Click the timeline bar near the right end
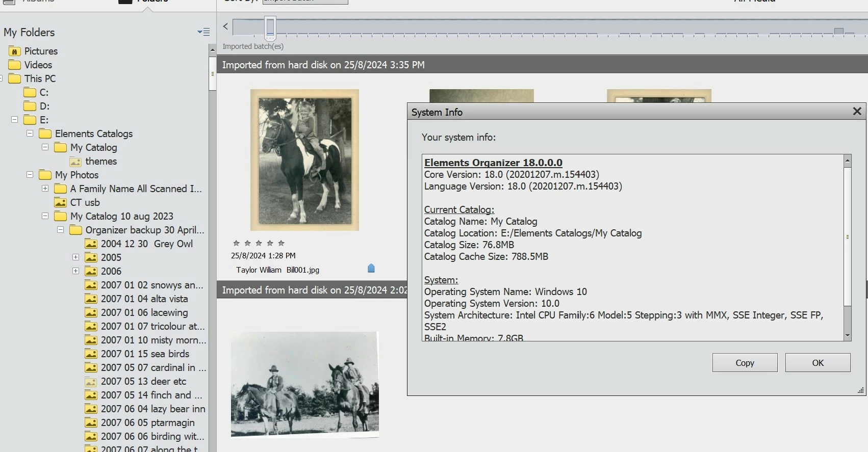Image resolution: width=868 pixels, height=452 pixels. (838, 31)
